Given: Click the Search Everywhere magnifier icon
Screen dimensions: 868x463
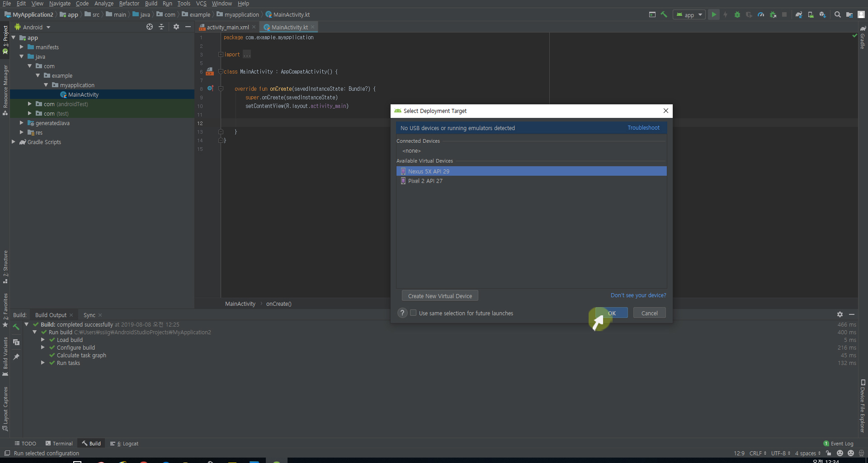Looking at the screenshot, I should pos(837,14).
